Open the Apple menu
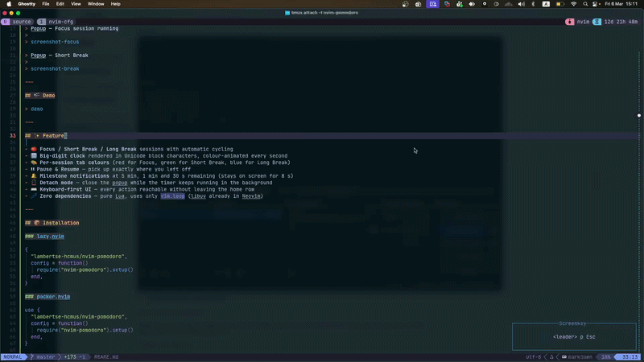The image size is (644, 362). 9,4
